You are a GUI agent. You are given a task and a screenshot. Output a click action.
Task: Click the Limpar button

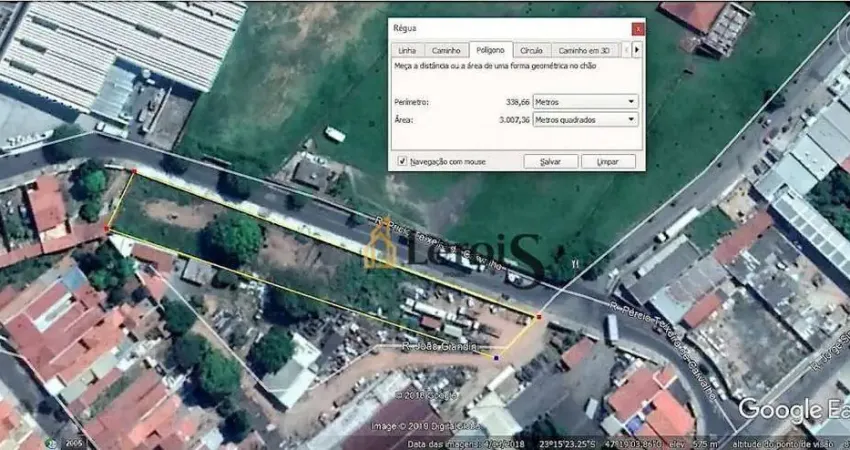pos(608,162)
